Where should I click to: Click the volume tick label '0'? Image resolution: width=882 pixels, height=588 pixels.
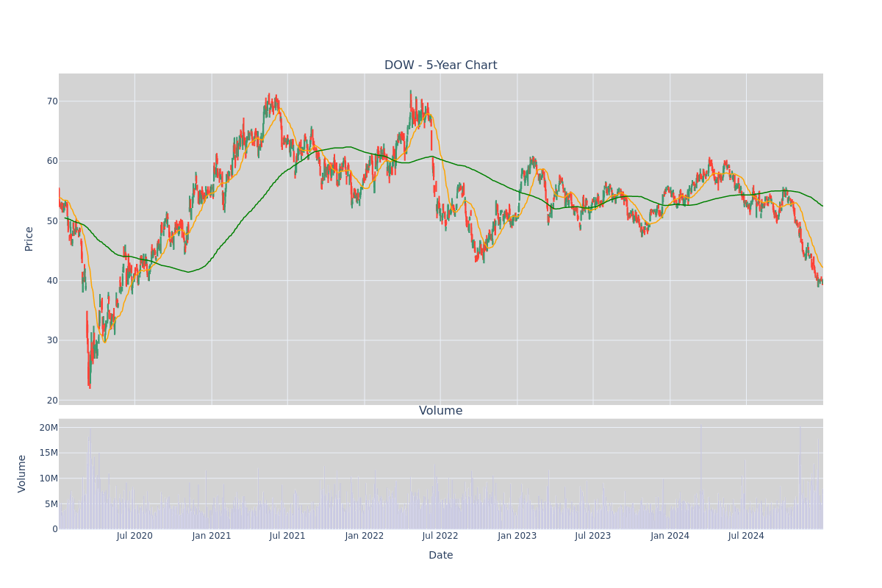[x=55, y=529]
